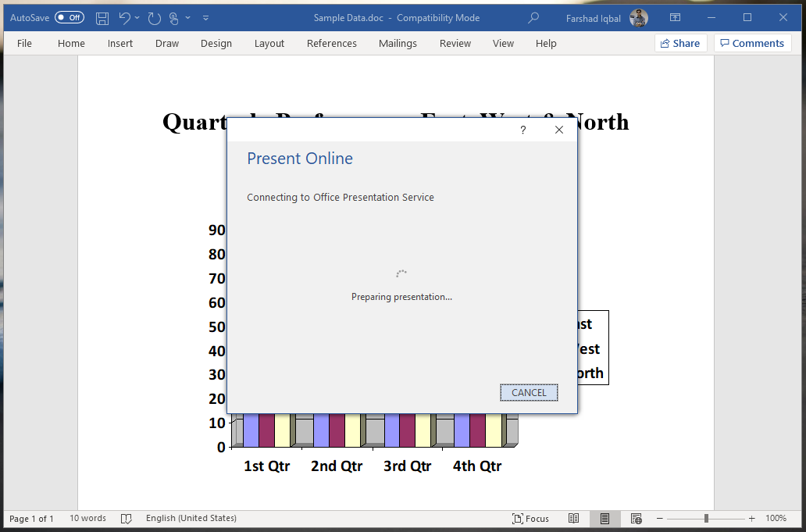Image resolution: width=806 pixels, height=532 pixels.
Task: Click the Undo arrow icon
Action: coord(124,17)
